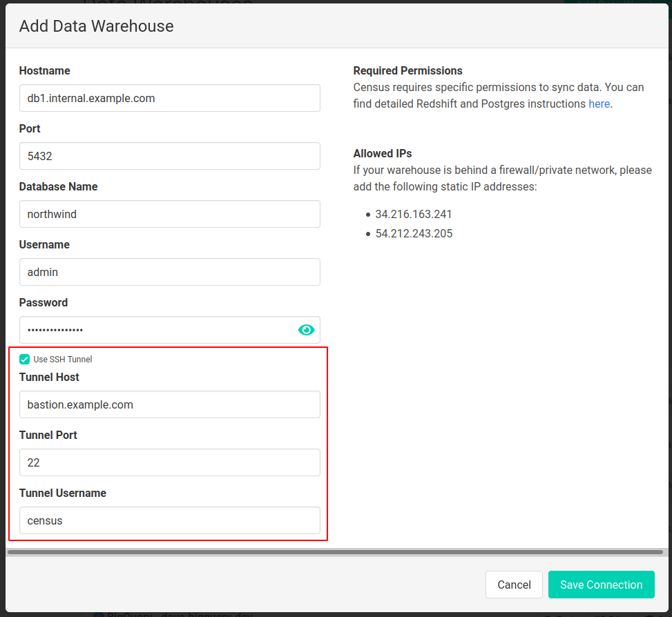Click the horizontal scrollbar above the footer
Viewport: 672px width, 617px height.
point(335,552)
